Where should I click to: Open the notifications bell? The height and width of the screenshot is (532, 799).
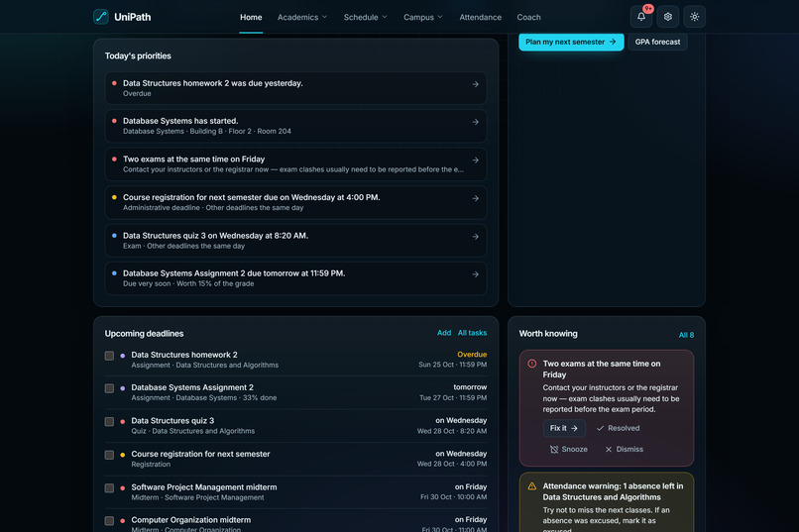click(x=641, y=17)
